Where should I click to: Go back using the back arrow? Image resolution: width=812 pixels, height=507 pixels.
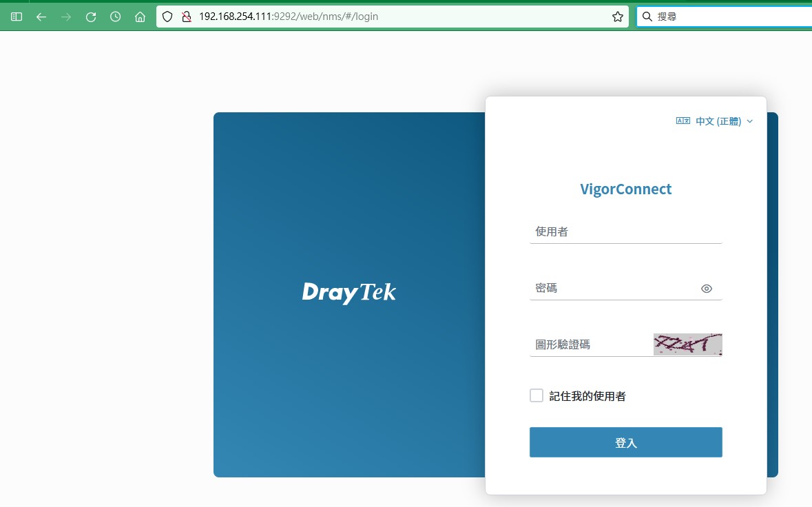(41, 17)
